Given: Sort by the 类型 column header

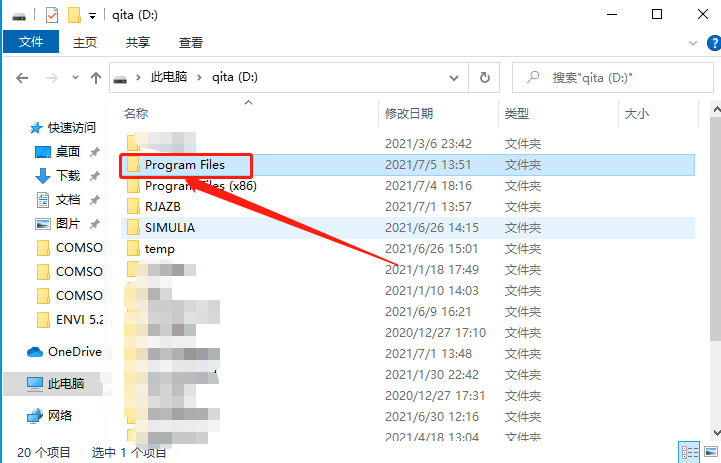Looking at the screenshot, I should pos(517,114).
